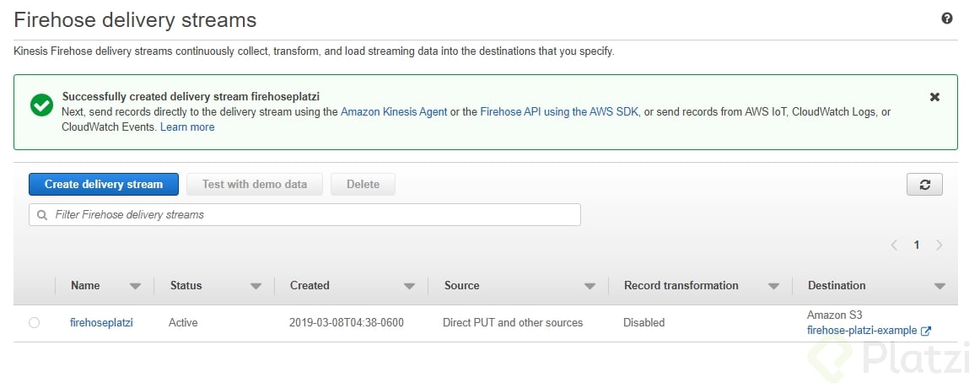Open external link icon beside firehose-platzi-example

926,331
